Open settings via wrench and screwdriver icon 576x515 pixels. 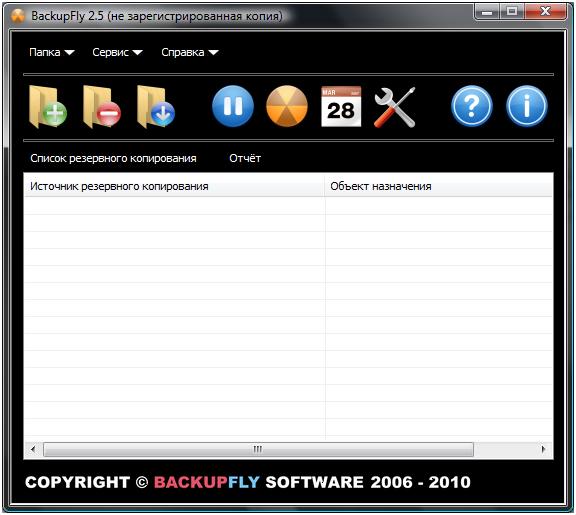point(395,107)
